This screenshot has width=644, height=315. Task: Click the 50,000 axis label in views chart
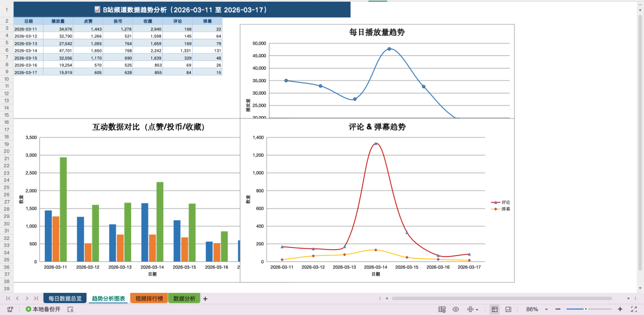coord(259,43)
